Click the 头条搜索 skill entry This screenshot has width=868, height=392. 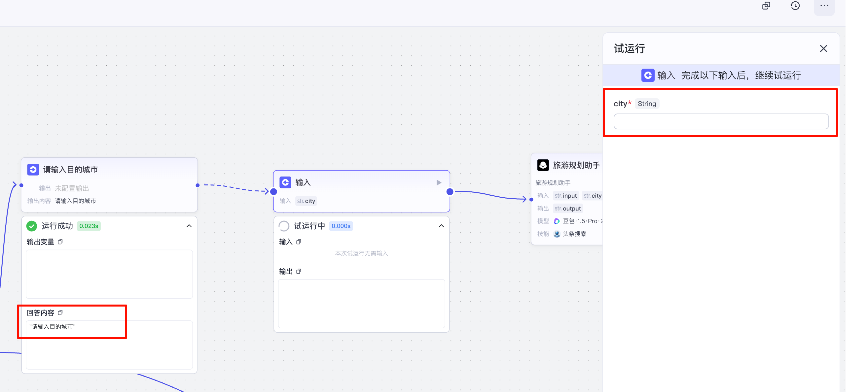coord(574,234)
